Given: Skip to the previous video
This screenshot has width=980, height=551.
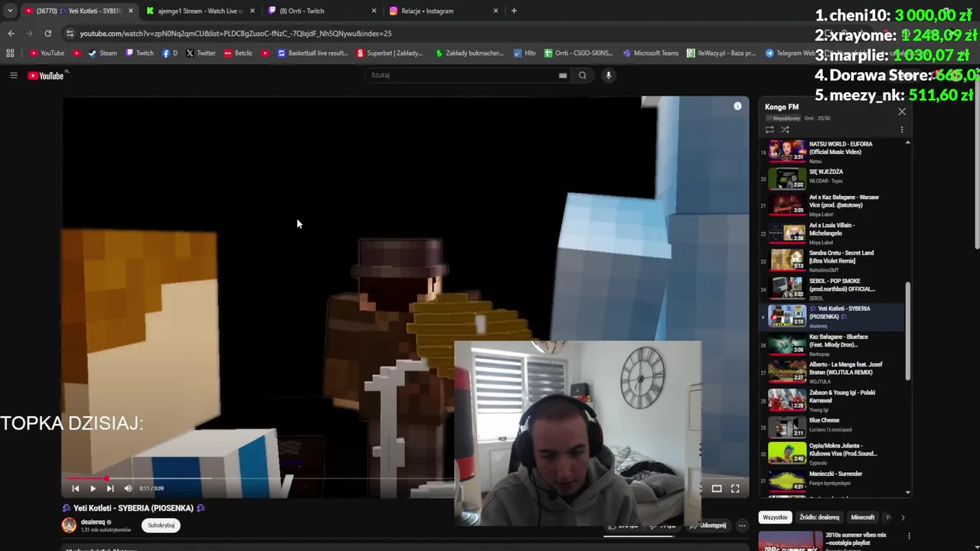Looking at the screenshot, I should click(x=75, y=488).
